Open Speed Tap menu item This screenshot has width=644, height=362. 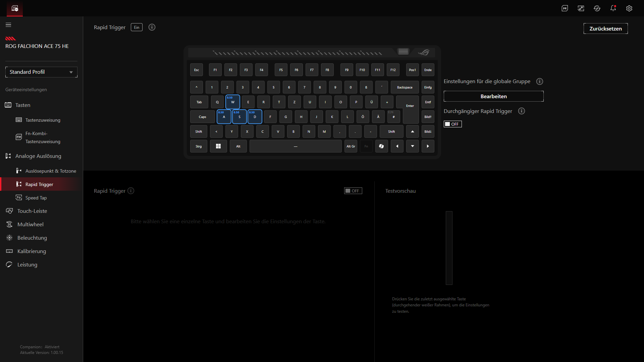click(36, 198)
